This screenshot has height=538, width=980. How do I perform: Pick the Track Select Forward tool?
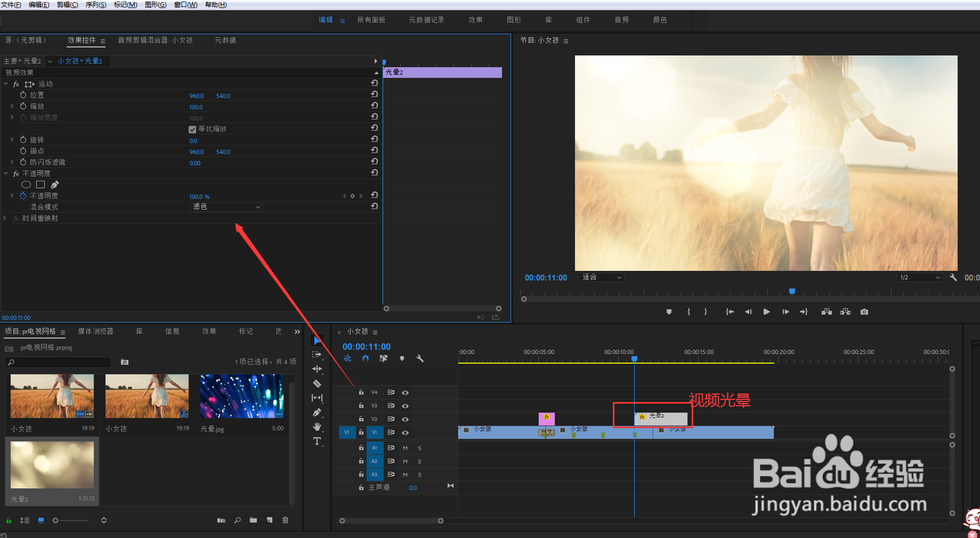[x=317, y=355]
